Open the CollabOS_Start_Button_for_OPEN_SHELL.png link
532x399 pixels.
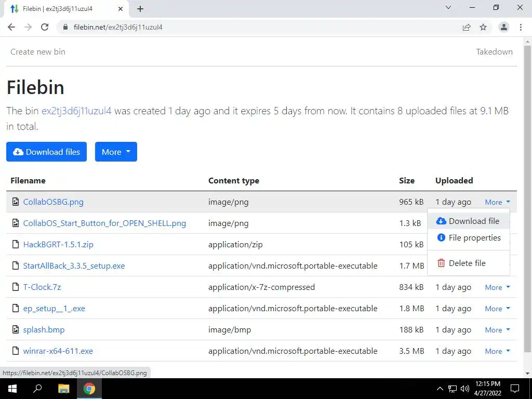tap(104, 223)
